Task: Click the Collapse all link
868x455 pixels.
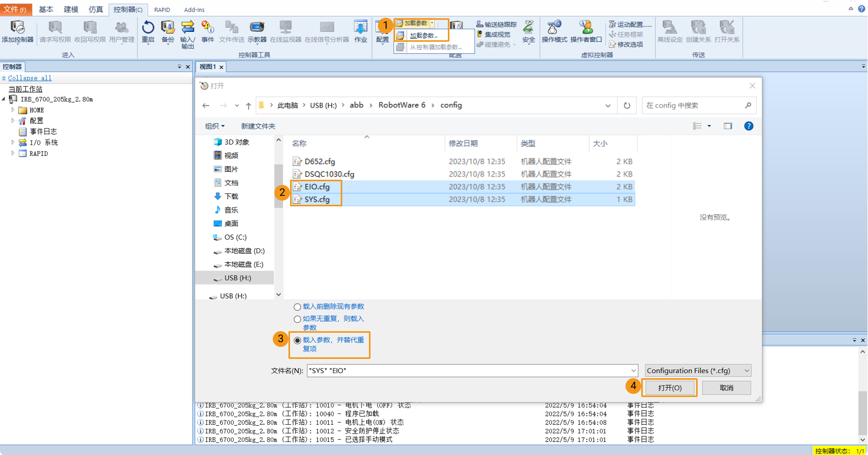Action: (30, 78)
